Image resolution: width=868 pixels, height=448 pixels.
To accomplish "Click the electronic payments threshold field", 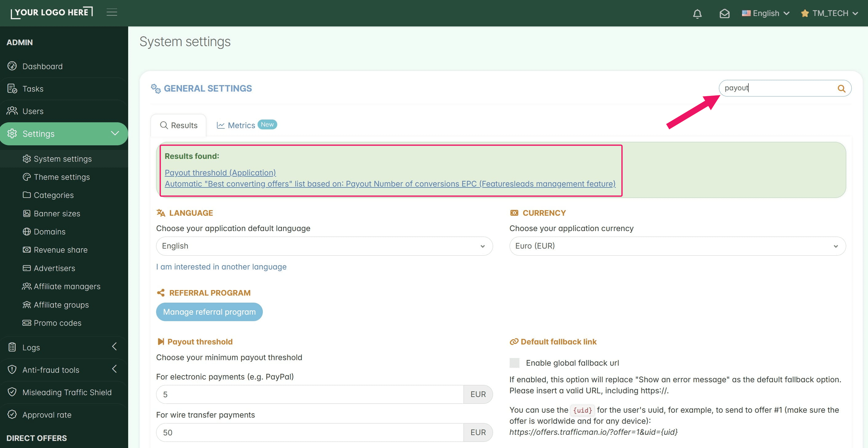I will (x=310, y=395).
